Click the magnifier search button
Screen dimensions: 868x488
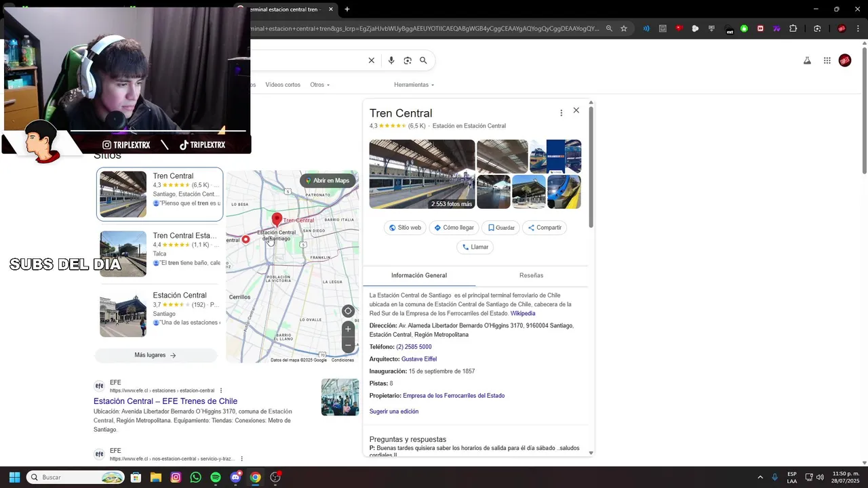click(x=423, y=60)
